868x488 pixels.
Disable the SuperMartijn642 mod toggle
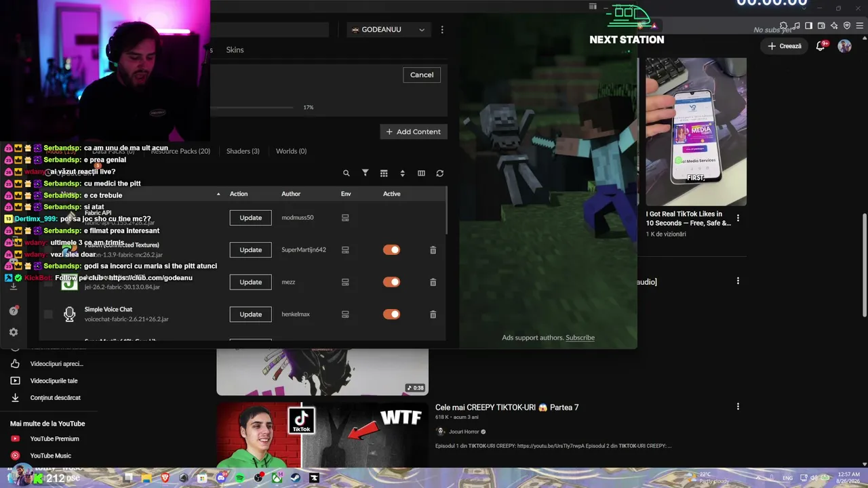[x=391, y=250]
